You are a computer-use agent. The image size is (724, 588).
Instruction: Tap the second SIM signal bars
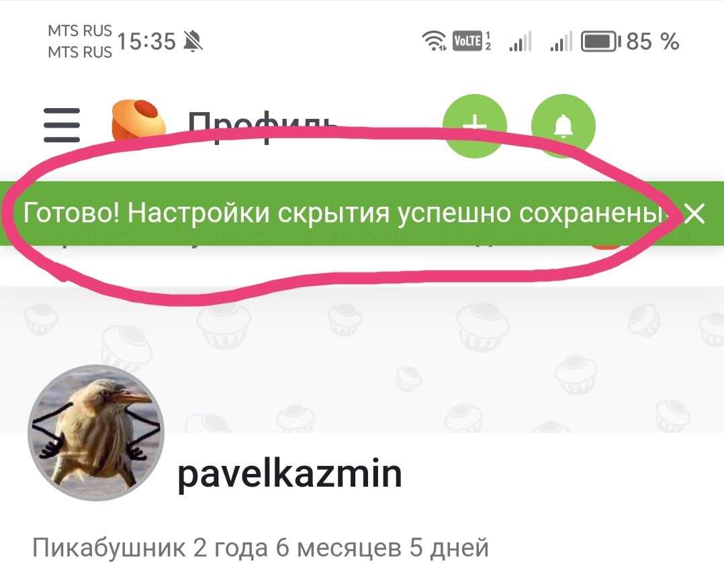561,41
